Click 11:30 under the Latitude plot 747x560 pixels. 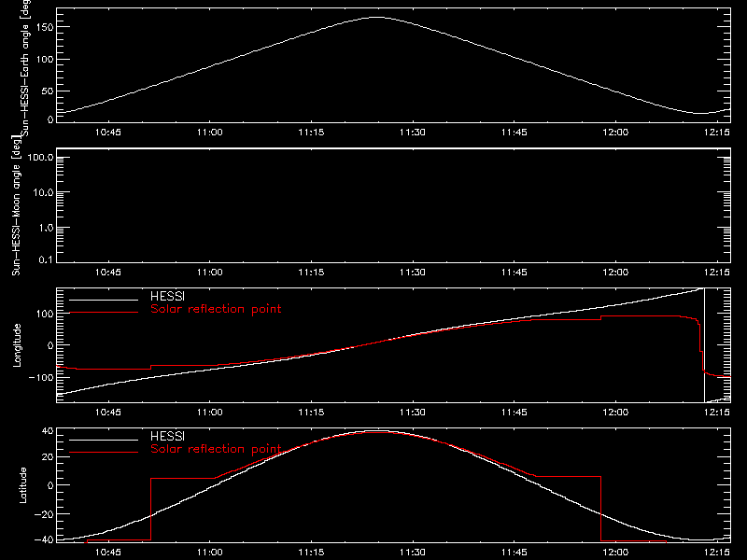point(413,553)
